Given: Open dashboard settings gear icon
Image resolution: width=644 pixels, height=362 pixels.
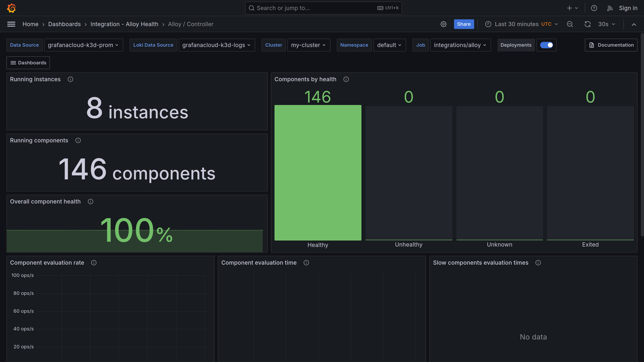Looking at the screenshot, I should (444, 24).
